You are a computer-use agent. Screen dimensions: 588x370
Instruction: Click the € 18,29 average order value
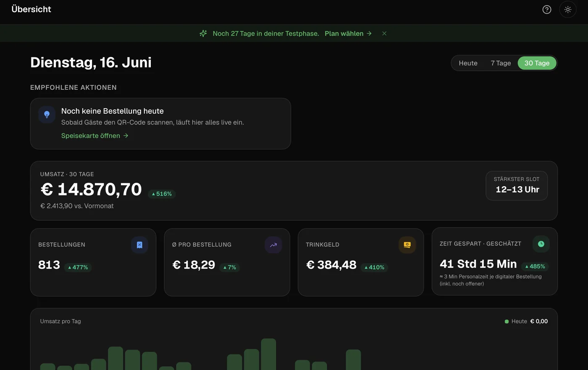pyautogui.click(x=194, y=265)
